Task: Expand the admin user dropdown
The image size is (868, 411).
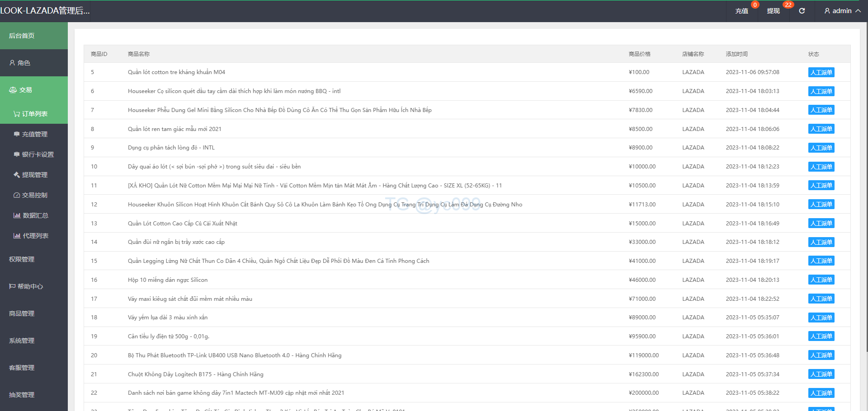Action: pos(842,11)
